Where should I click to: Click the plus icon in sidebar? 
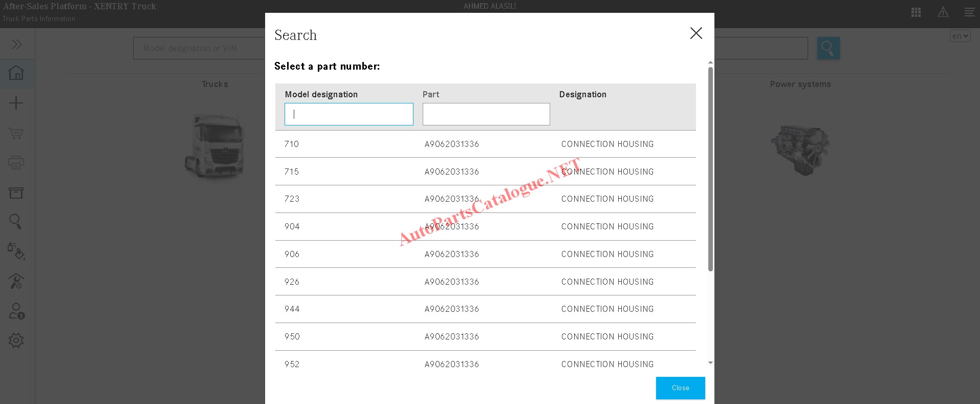click(x=16, y=103)
